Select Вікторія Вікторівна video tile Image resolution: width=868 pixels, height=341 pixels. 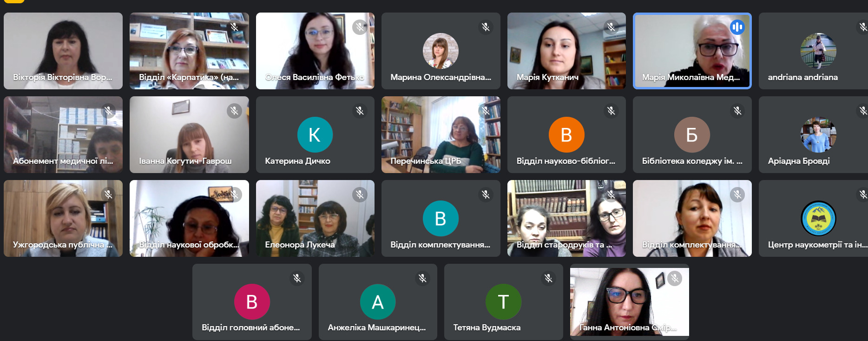(x=63, y=51)
